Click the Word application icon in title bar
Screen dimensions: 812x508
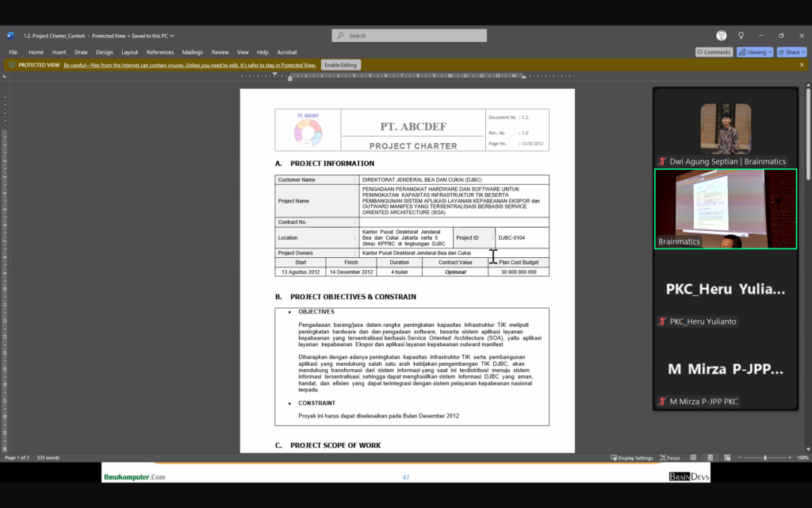[x=10, y=36]
